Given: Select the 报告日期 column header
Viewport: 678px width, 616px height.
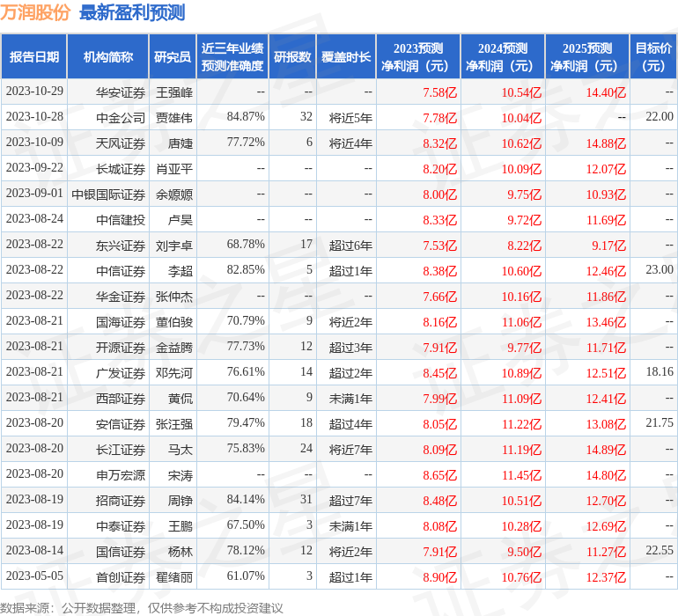Looking at the screenshot, I should (x=34, y=56).
